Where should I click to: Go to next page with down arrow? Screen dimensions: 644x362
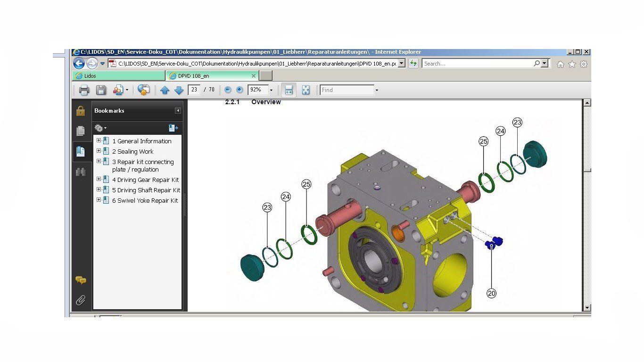click(x=179, y=90)
